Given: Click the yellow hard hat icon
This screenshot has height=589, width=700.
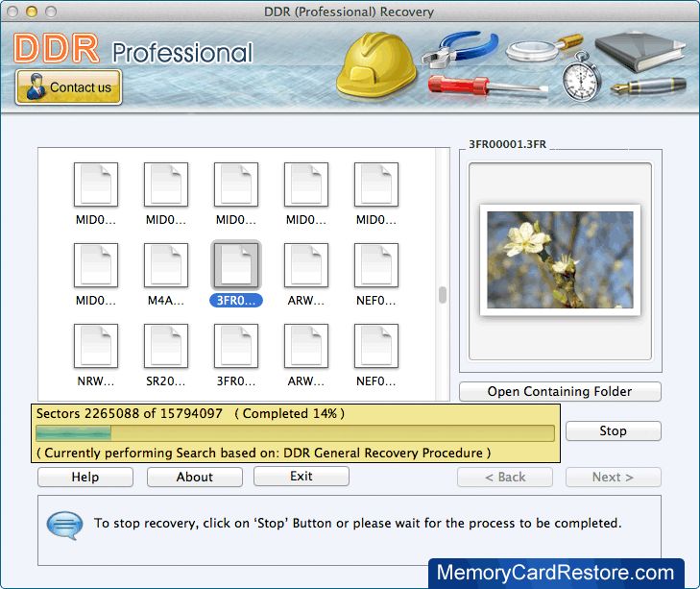Looking at the screenshot, I should click(x=376, y=65).
